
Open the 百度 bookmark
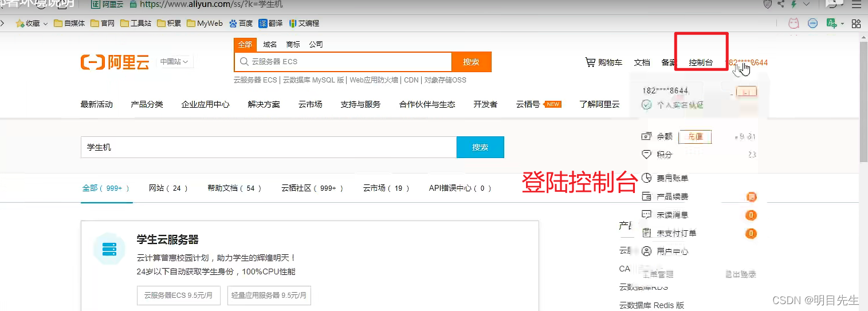click(241, 23)
